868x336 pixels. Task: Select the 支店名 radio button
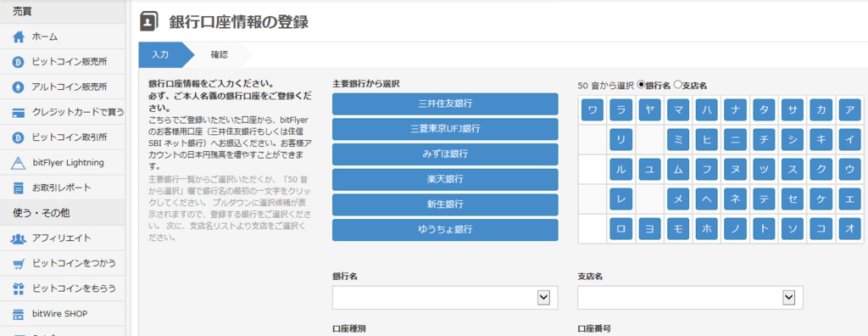(x=677, y=86)
